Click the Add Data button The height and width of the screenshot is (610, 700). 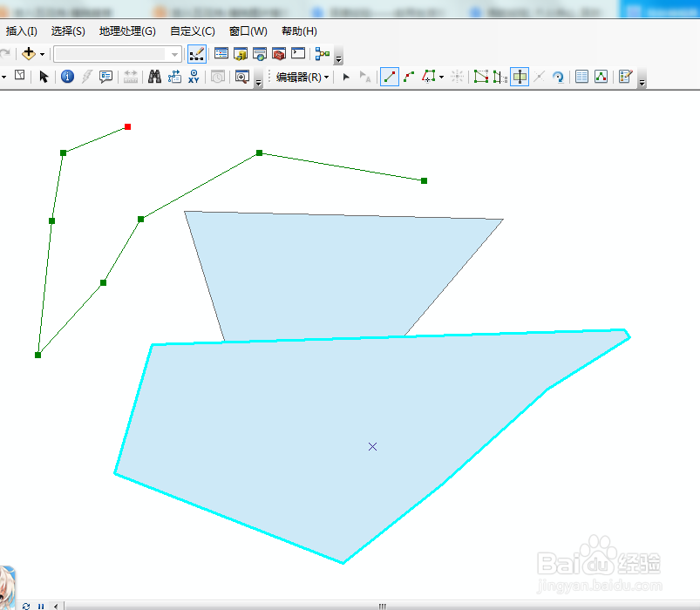(29, 54)
